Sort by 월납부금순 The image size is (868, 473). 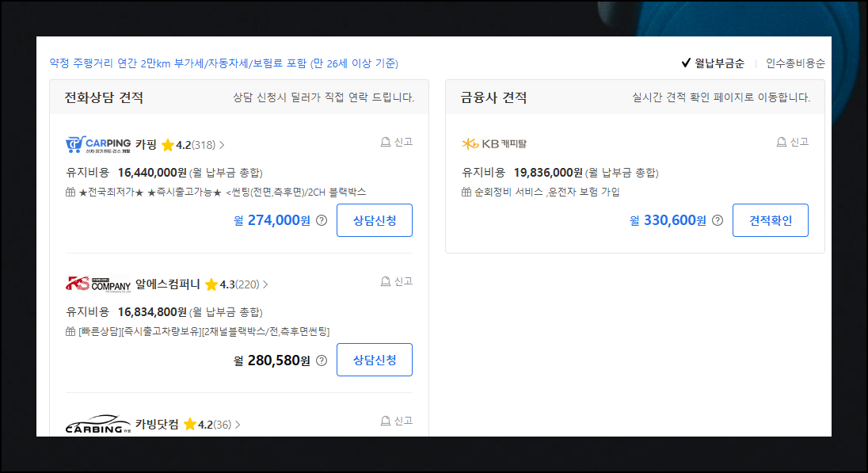point(713,63)
